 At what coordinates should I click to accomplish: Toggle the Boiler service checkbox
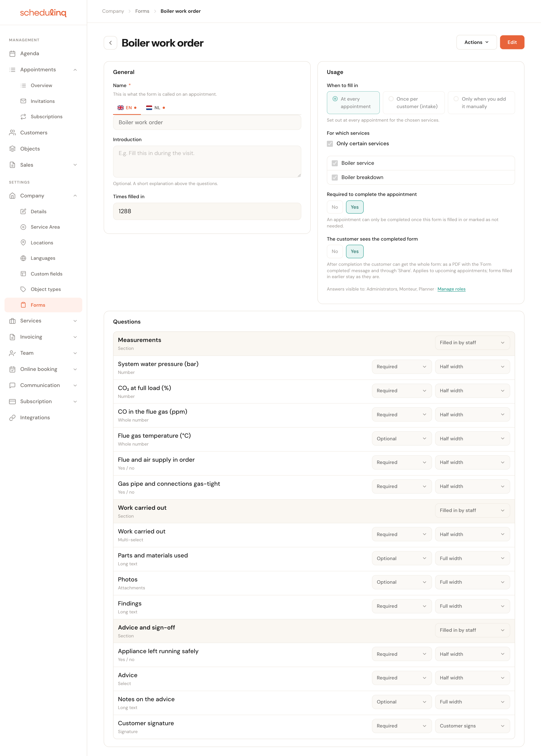tap(335, 163)
